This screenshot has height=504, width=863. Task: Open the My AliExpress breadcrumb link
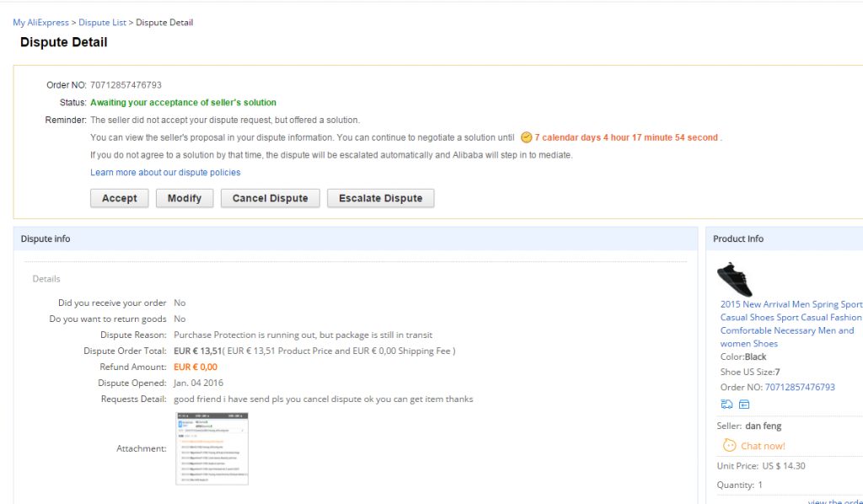pos(40,23)
